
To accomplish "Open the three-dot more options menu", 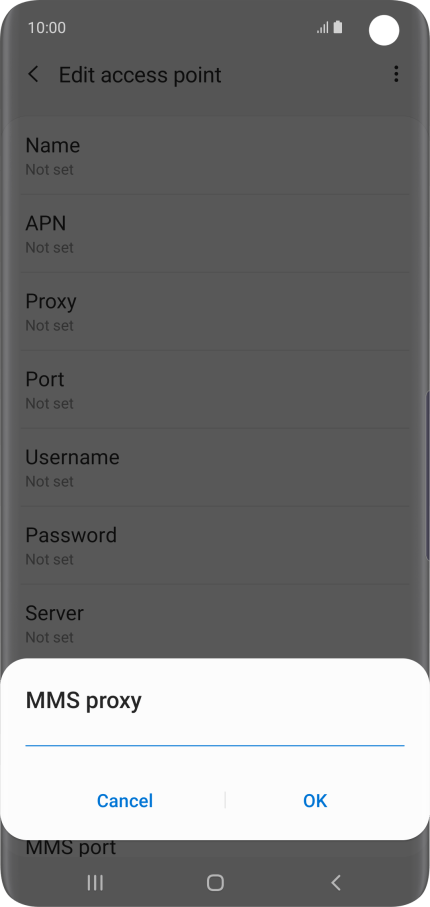I will (396, 74).
